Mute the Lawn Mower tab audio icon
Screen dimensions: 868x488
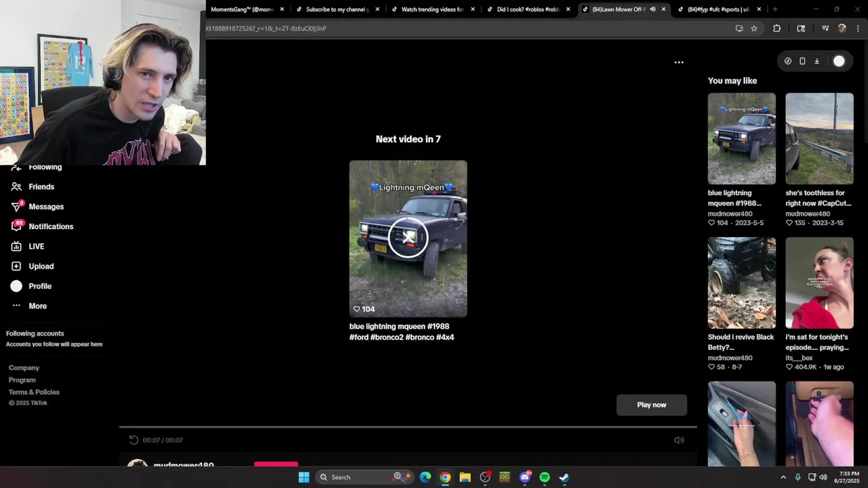click(x=652, y=9)
